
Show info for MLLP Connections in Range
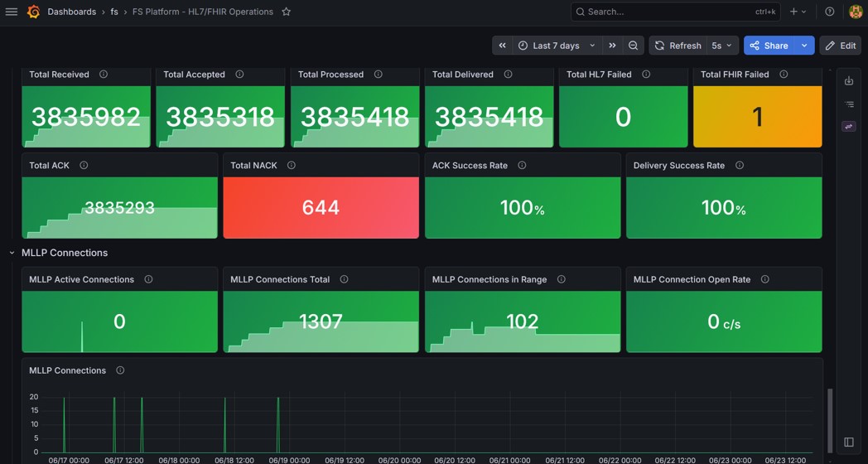(x=561, y=279)
